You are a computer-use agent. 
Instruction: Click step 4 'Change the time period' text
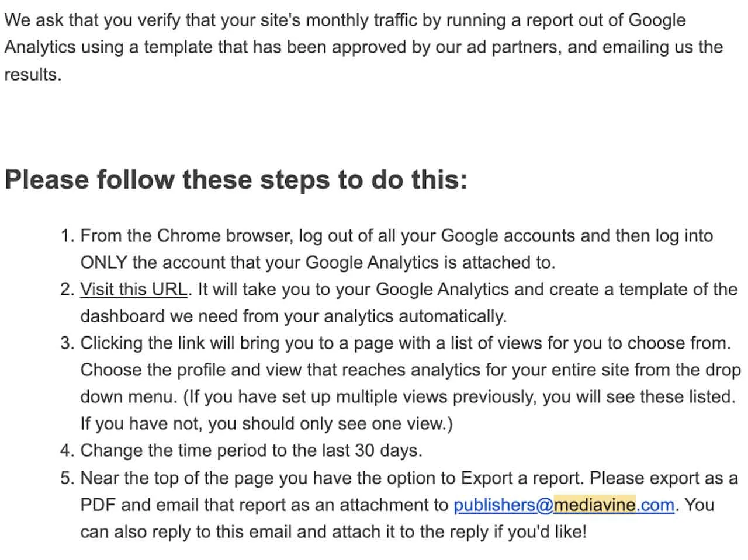[251, 451]
